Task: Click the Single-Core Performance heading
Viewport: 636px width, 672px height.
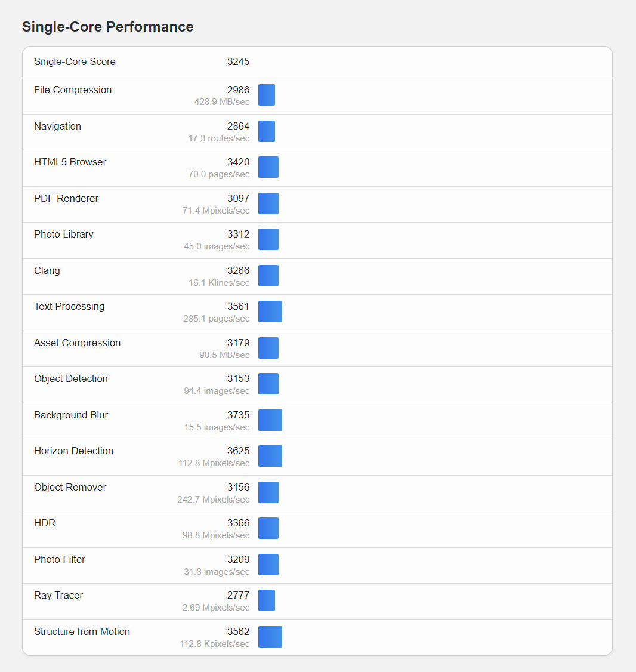Action: pos(107,27)
